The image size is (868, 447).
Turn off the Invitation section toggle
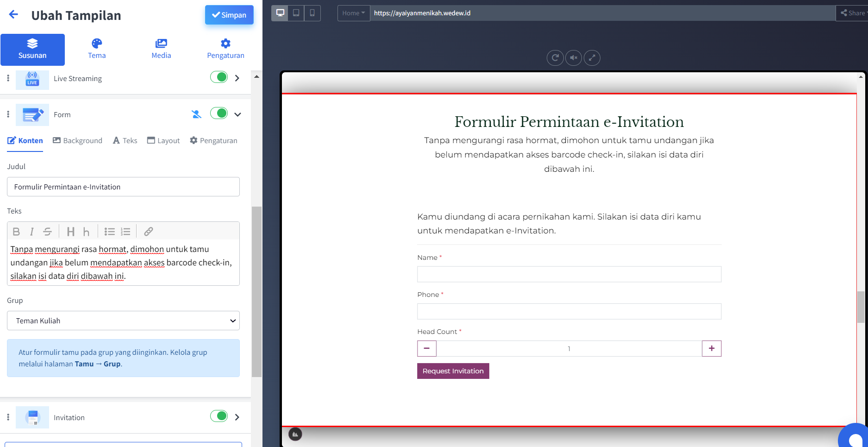tap(219, 416)
